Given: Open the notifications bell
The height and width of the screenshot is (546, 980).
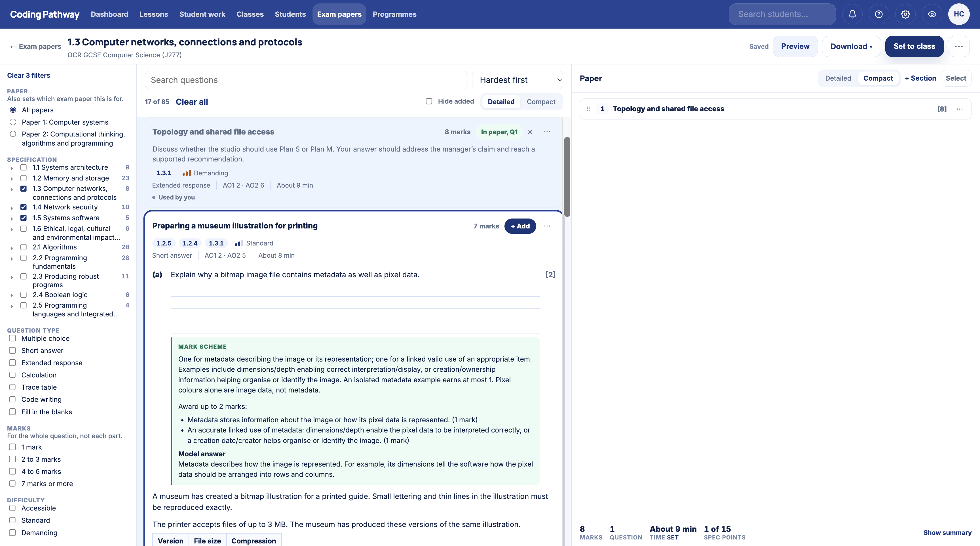Looking at the screenshot, I should (x=852, y=14).
